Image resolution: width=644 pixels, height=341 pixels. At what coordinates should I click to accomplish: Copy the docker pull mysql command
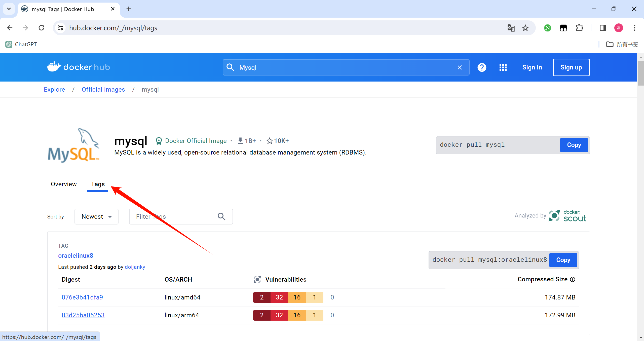[x=574, y=145]
